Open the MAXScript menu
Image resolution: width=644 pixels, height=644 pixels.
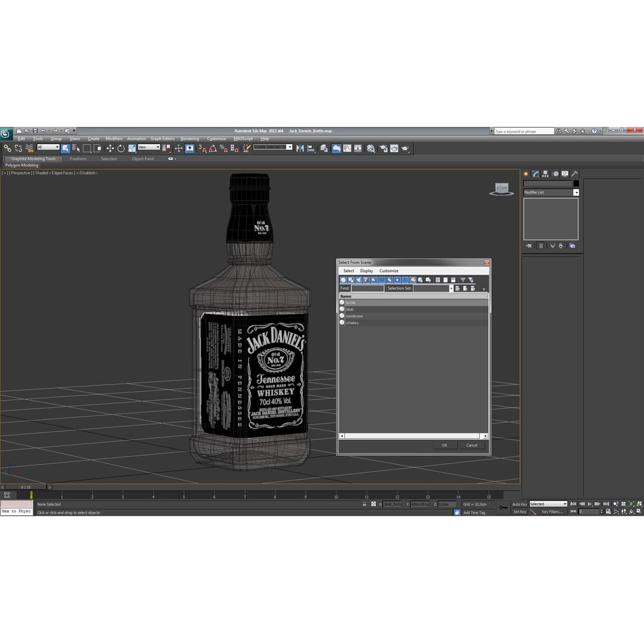pyautogui.click(x=243, y=139)
